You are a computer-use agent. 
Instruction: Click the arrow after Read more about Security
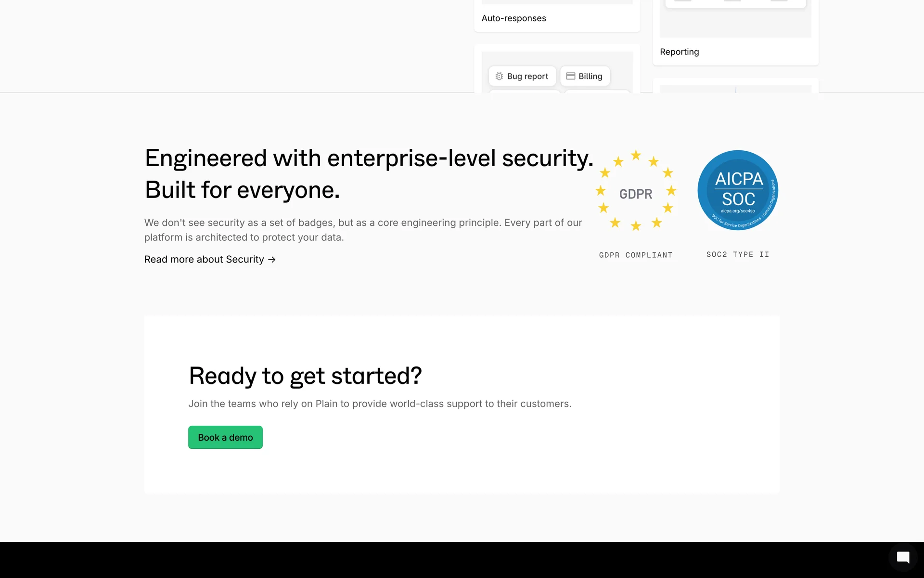click(x=272, y=260)
